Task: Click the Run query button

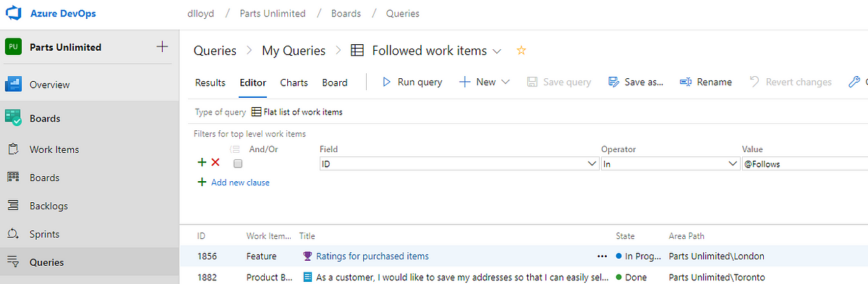Action: click(x=412, y=82)
